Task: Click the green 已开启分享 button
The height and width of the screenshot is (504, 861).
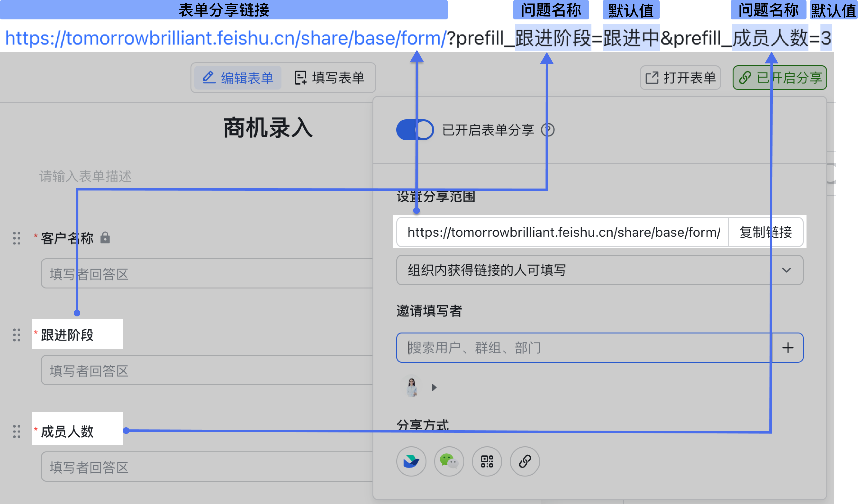Action: click(779, 78)
